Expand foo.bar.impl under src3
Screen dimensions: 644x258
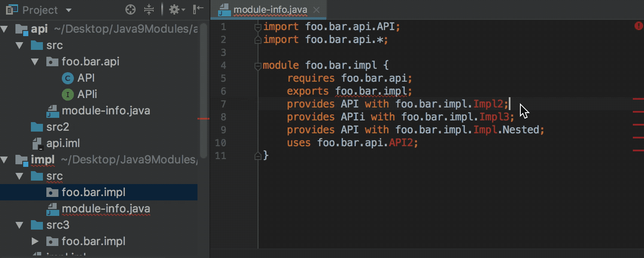click(34, 241)
